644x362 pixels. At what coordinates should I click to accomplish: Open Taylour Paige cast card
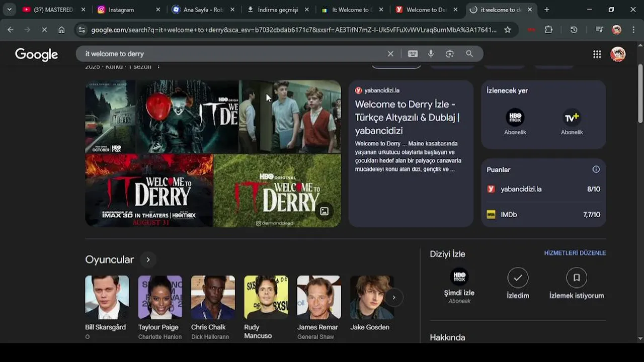click(160, 307)
